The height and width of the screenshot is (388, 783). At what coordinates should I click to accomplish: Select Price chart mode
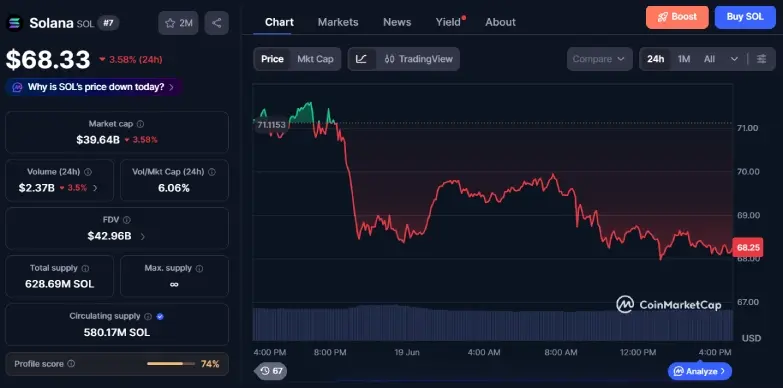[272, 59]
